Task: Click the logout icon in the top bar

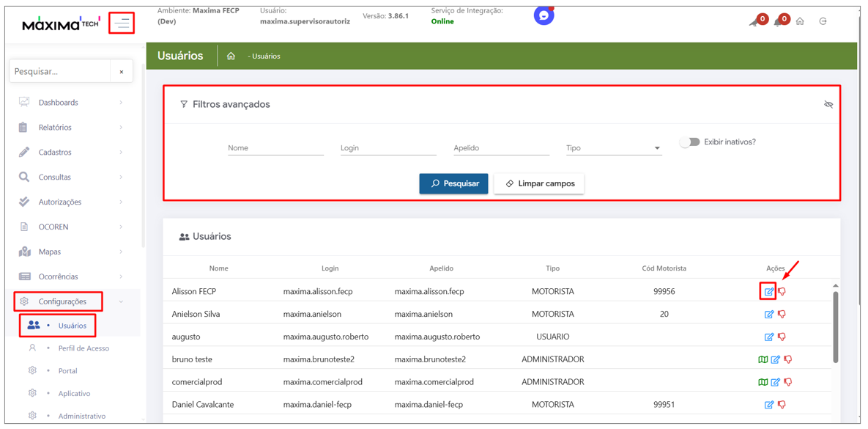Action: (x=823, y=22)
